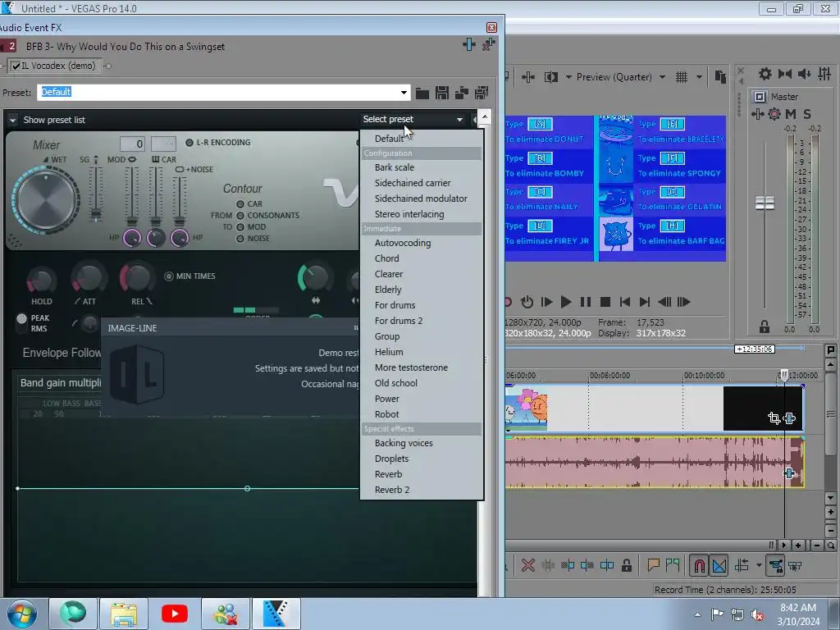Viewport: 840px width, 630px height.
Task: Click overlays grid icon in preview toolbar
Action: 682,77
